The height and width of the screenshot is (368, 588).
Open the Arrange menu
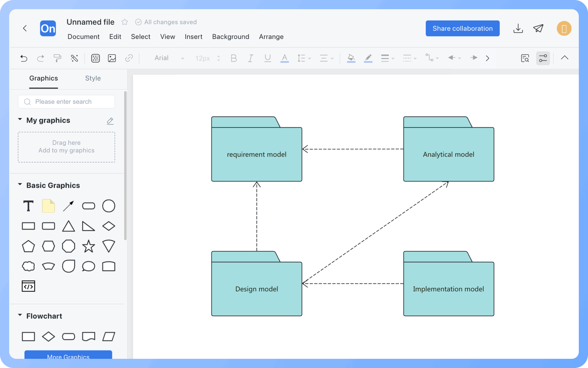point(271,37)
